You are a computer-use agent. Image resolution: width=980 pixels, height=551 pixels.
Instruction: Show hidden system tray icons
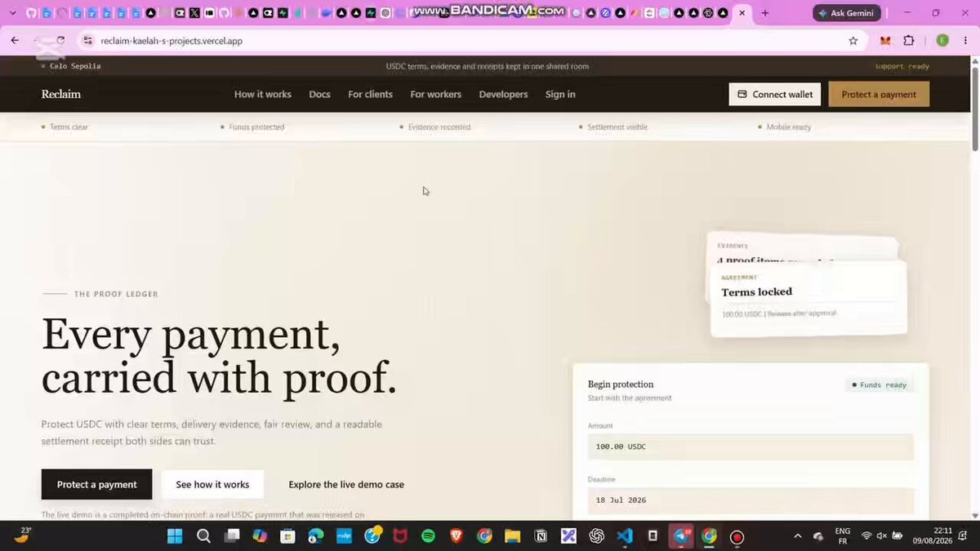(797, 536)
